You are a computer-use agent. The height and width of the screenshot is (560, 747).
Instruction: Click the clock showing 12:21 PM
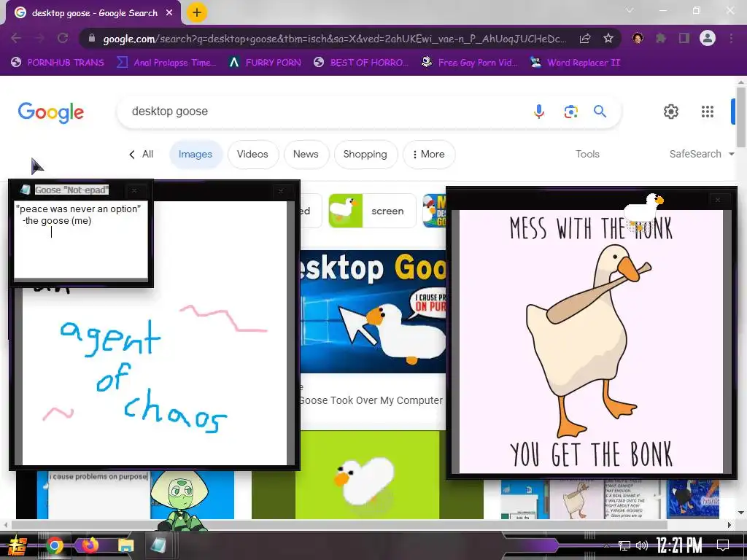(x=679, y=545)
